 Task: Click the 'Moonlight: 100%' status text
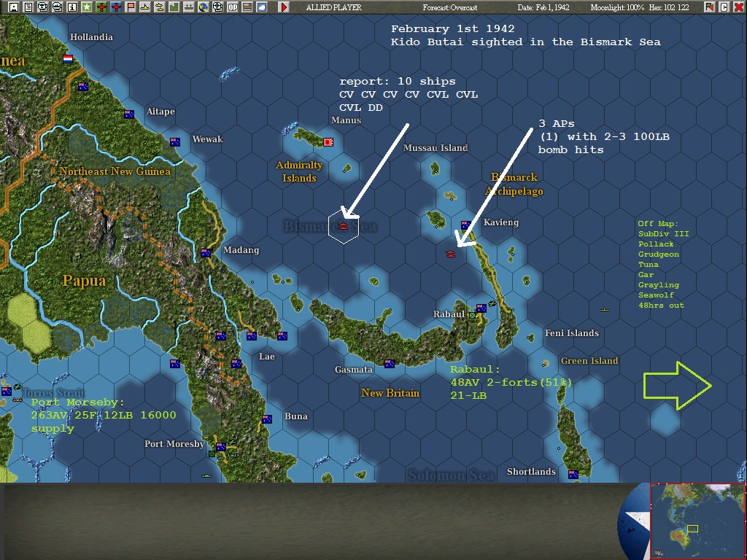[617, 7]
